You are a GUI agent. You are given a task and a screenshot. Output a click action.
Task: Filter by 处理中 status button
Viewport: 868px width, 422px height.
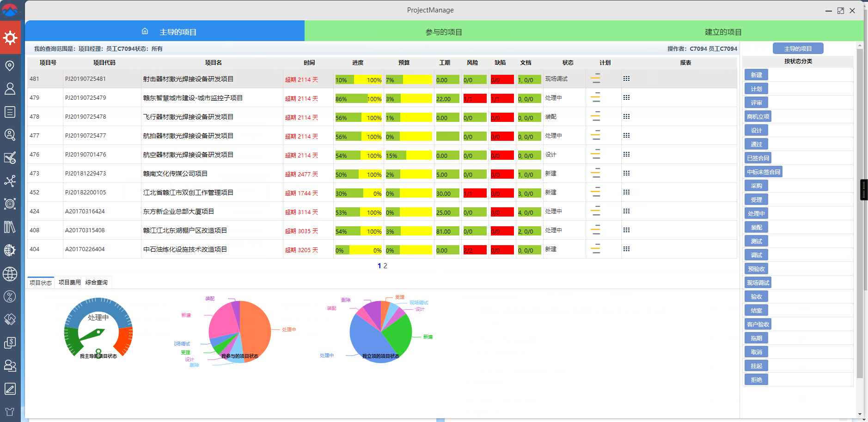(x=756, y=213)
